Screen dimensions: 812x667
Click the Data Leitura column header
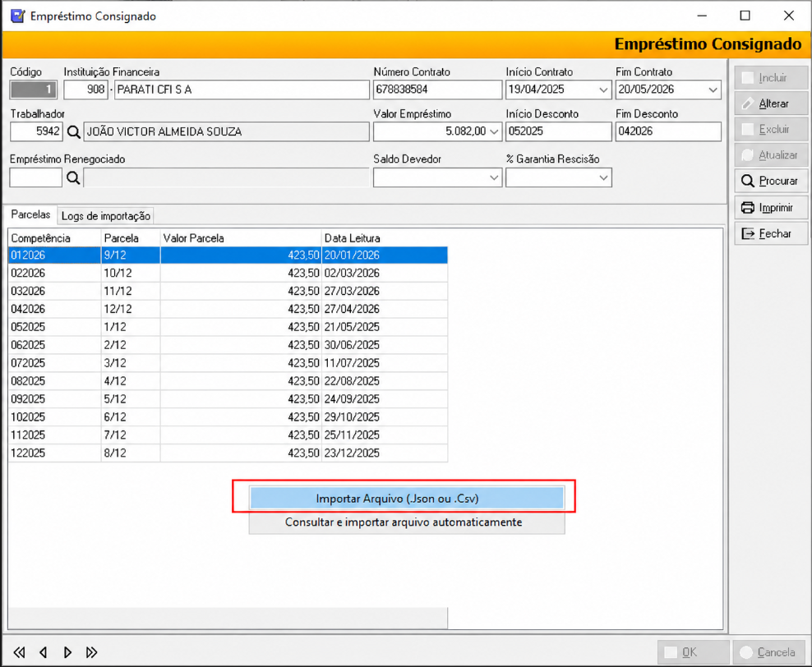(385, 238)
